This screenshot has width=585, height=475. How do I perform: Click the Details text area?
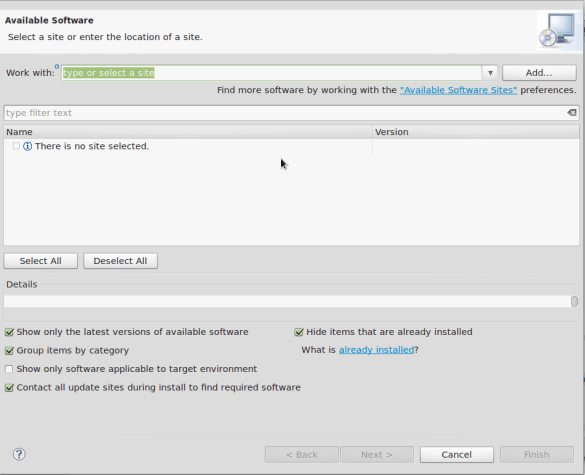coord(287,301)
